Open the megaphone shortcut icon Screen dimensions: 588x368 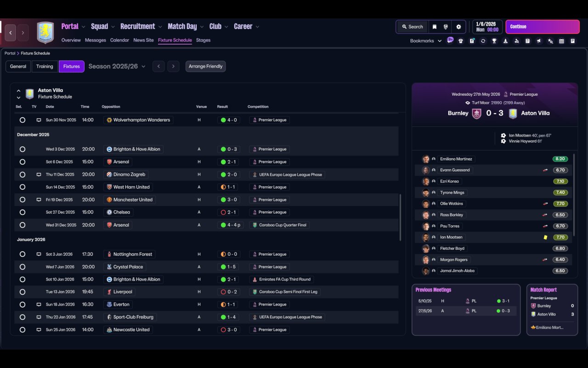539,41
